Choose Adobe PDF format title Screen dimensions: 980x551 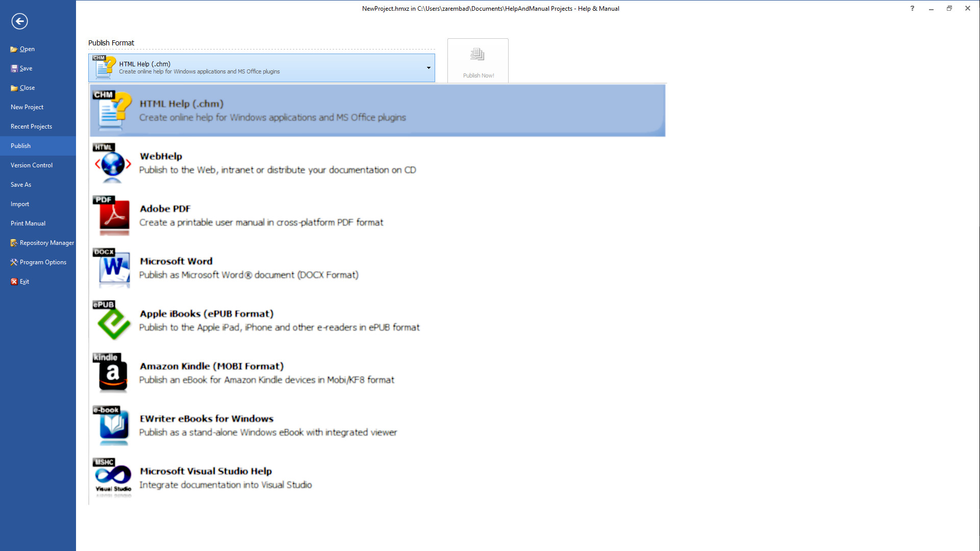tap(165, 209)
